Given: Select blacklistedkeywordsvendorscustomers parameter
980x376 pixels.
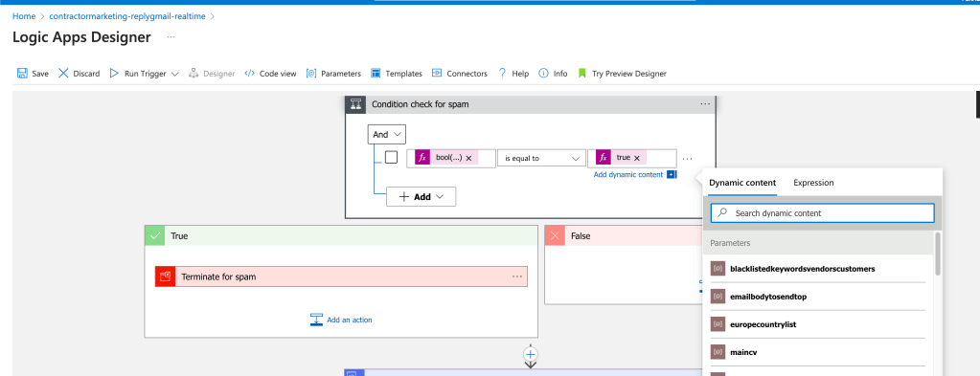Looking at the screenshot, I should coord(817,269).
